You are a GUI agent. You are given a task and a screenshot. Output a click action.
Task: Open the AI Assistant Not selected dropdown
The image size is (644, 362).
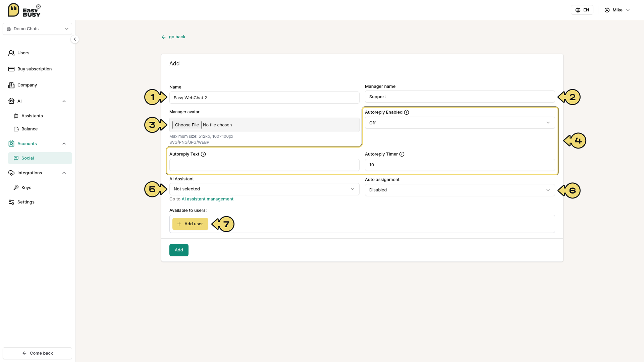264,189
